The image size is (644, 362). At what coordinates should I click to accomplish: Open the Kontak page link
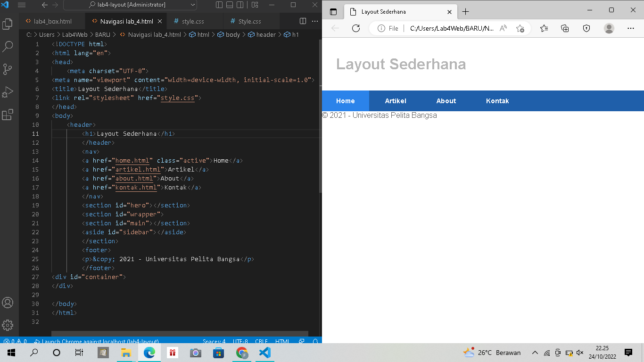click(497, 100)
